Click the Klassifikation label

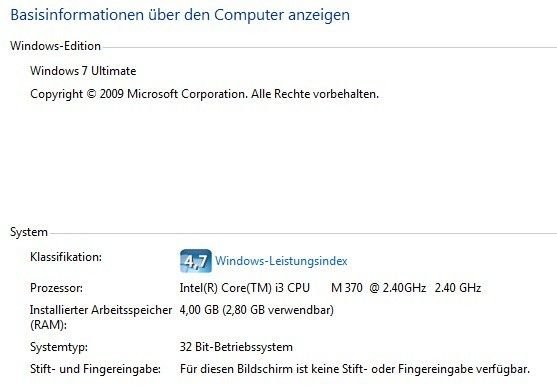(x=66, y=257)
